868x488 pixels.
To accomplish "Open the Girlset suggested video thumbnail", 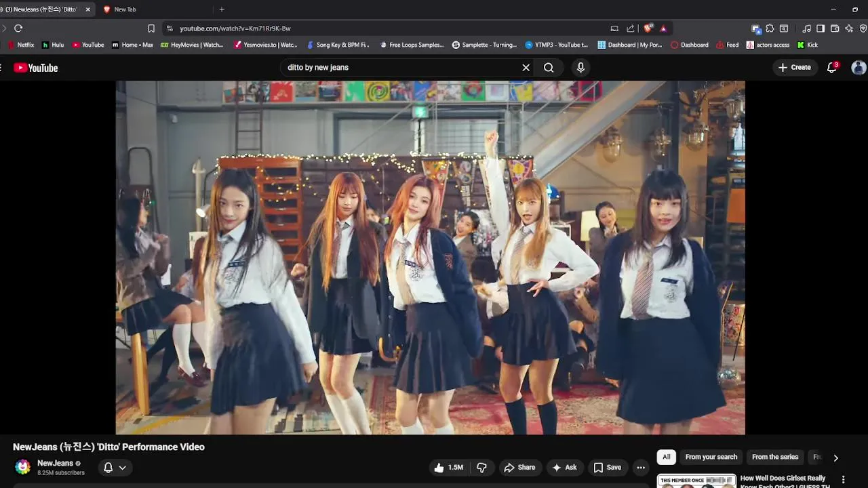I will click(x=696, y=481).
